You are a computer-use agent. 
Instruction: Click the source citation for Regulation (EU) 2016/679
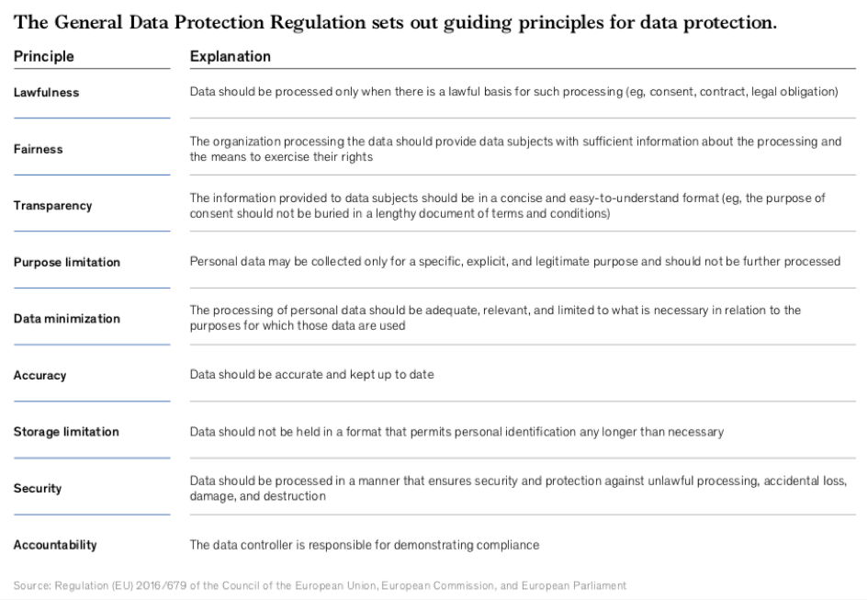(x=320, y=585)
